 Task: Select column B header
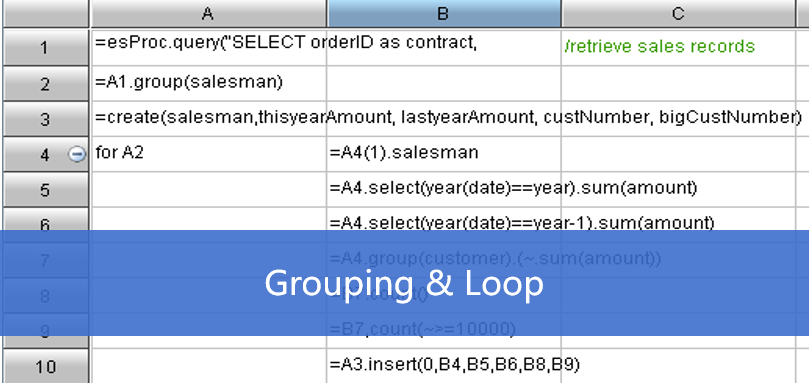[444, 14]
